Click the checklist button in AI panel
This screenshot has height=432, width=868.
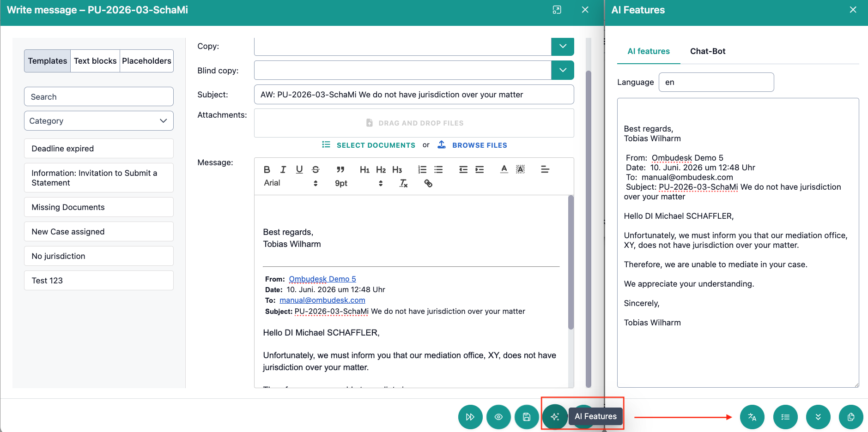pyautogui.click(x=785, y=417)
